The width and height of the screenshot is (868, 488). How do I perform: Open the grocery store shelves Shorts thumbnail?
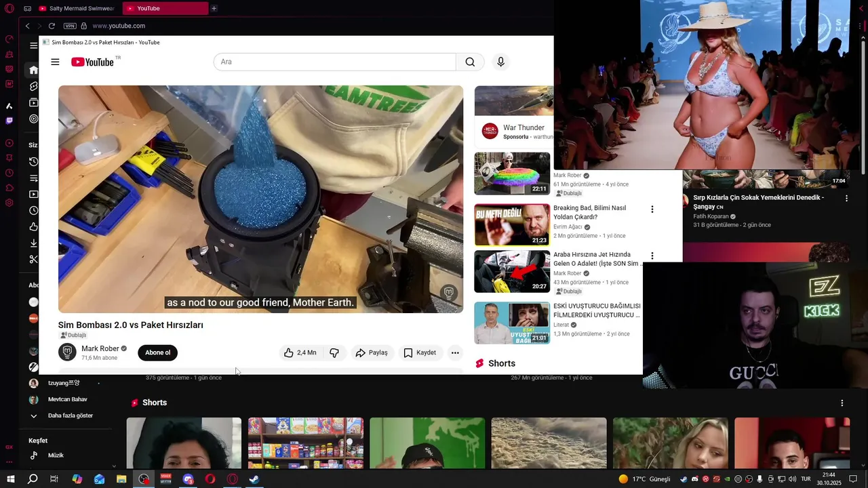306,443
